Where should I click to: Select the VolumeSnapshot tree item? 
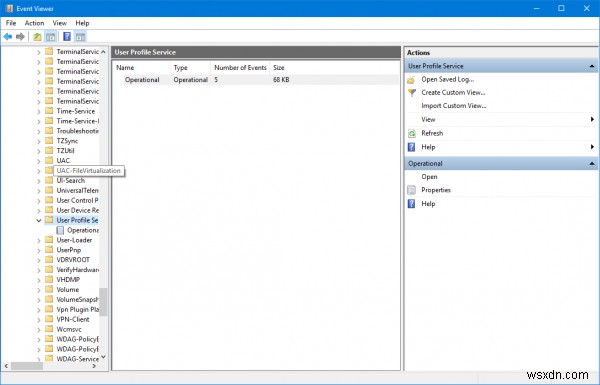77,300
